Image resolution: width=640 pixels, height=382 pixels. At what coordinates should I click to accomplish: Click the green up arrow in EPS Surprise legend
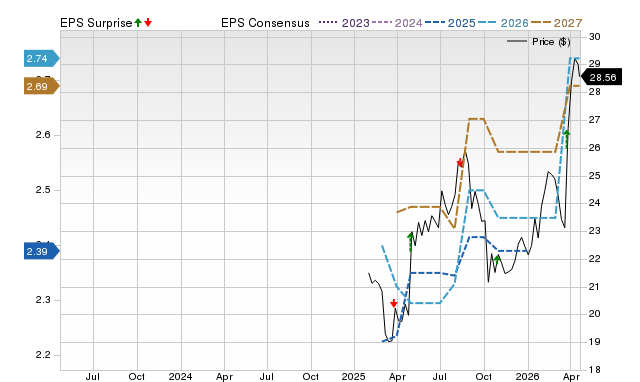(x=138, y=22)
